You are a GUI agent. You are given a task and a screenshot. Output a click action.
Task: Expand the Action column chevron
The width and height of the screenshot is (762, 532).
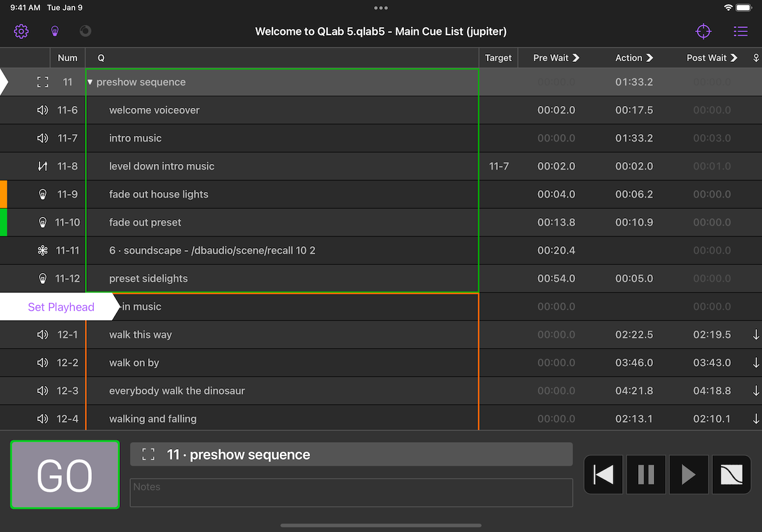click(650, 58)
